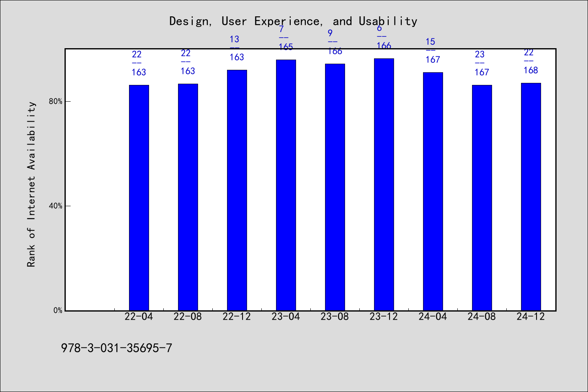
Task: Click the x-axis label 22-12
Action: point(237,317)
